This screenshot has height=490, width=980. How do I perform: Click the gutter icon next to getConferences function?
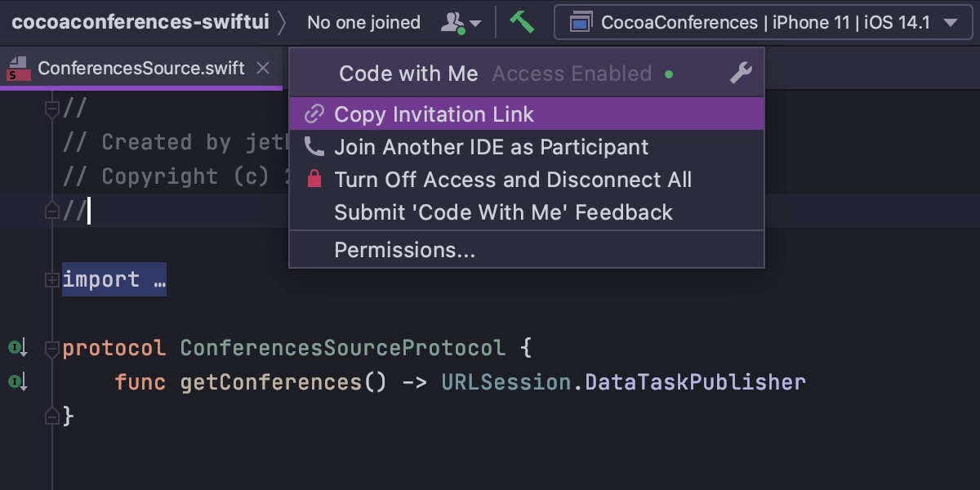click(x=18, y=382)
